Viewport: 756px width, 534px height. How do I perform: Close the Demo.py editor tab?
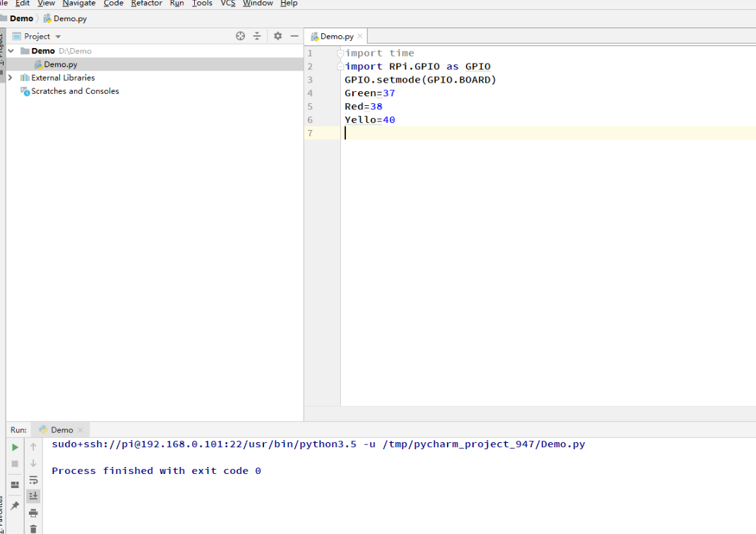pyautogui.click(x=360, y=36)
